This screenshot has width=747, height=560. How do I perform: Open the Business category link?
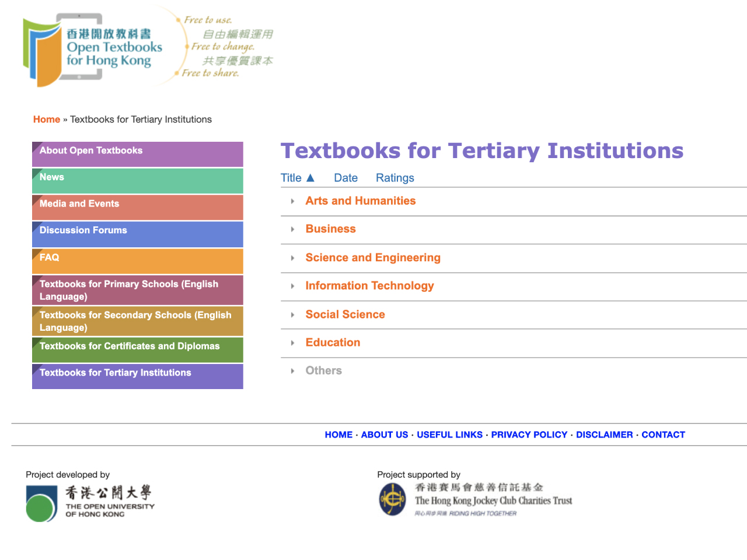(x=330, y=229)
